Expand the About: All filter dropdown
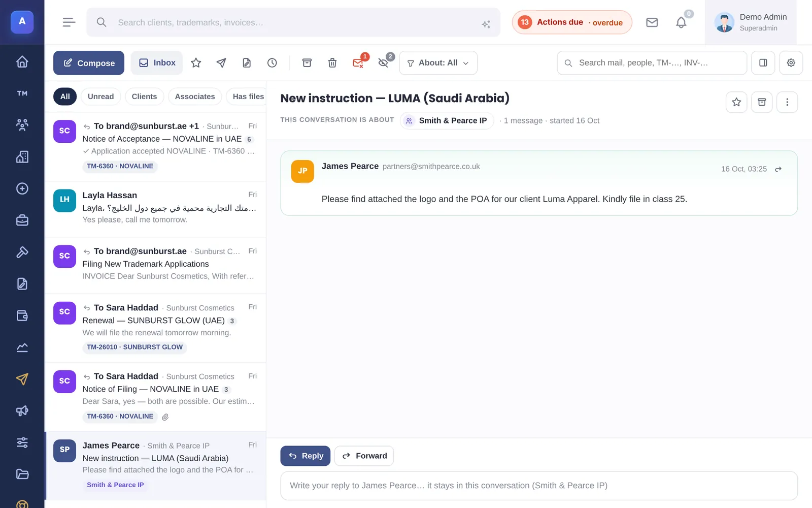The height and width of the screenshot is (508, 812). [438, 63]
